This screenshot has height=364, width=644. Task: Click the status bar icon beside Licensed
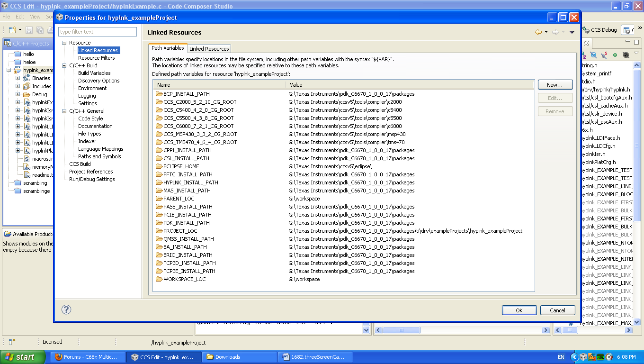pyautogui.click(x=12, y=342)
